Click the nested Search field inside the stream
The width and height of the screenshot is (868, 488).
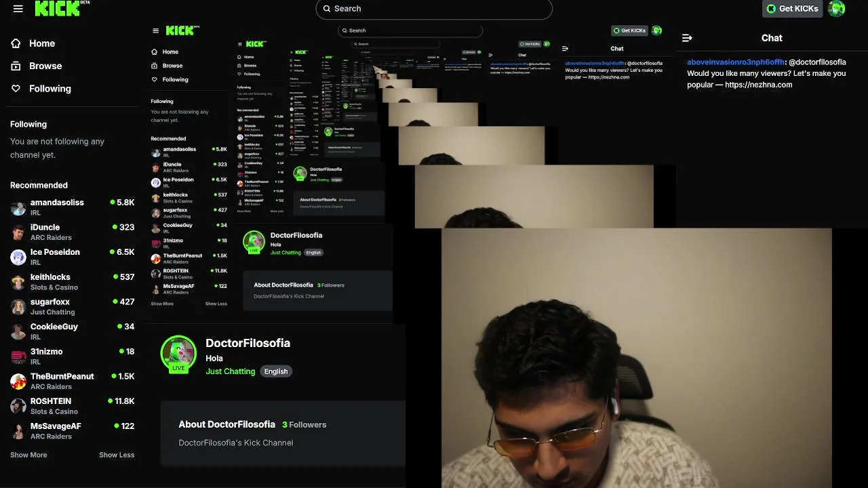pos(410,30)
